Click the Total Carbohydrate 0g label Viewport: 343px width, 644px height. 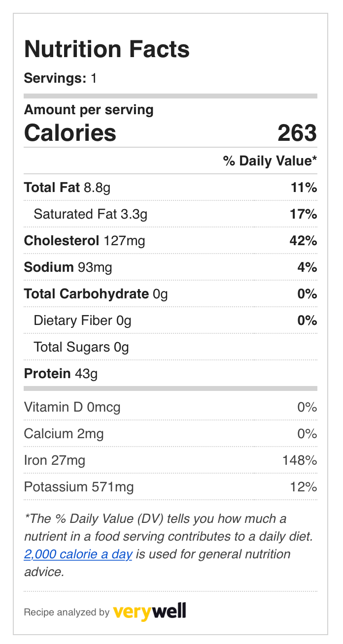pyautogui.click(x=96, y=294)
